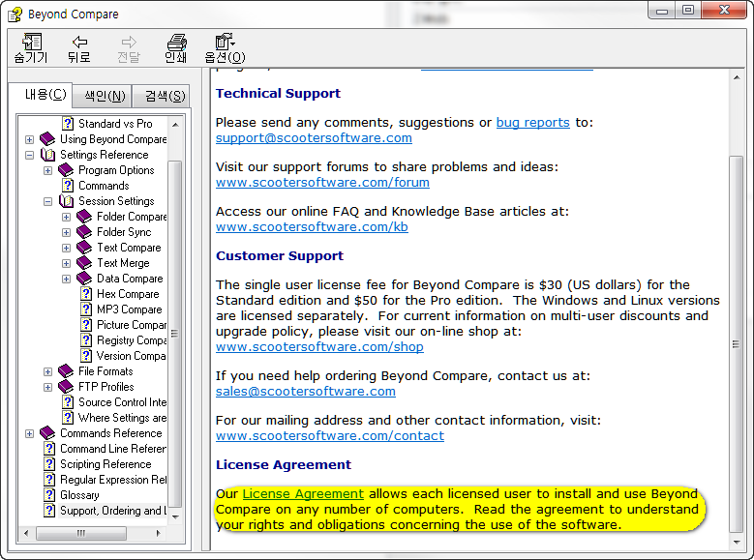Image resolution: width=754 pixels, height=560 pixels.
Task: Click the book icon beside Folder Sync
Action: tap(84, 232)
